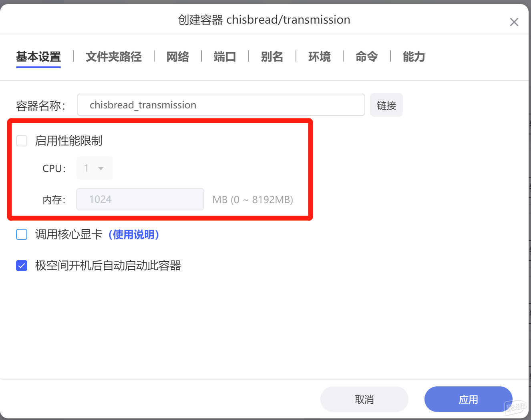Go to the 端口 tab
The image size is (531, 420).
coord(225,57)
